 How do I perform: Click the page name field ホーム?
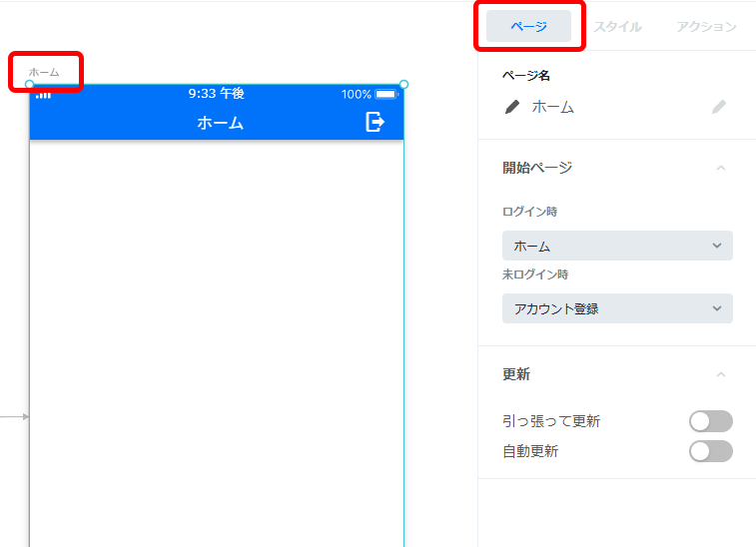click(553, 107)
